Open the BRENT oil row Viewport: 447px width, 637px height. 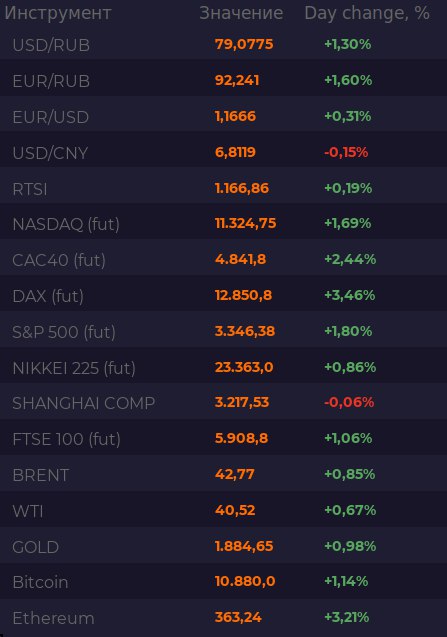tap(224, 473)
